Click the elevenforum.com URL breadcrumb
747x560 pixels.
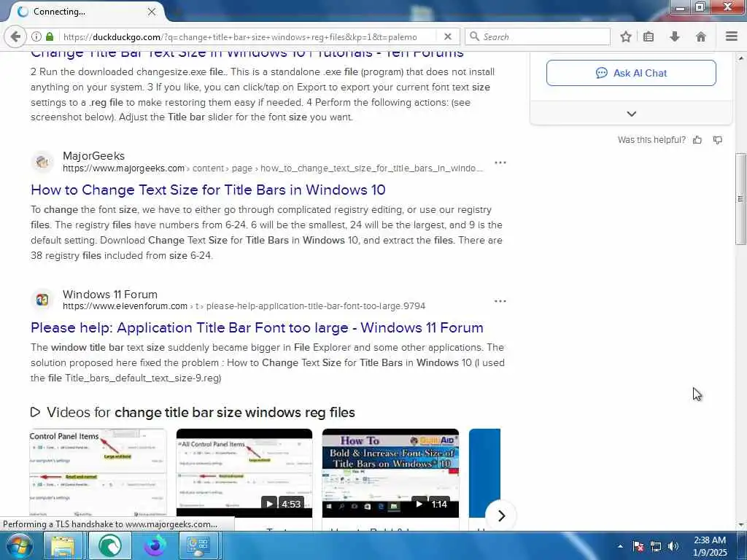[x=244, y=306]
